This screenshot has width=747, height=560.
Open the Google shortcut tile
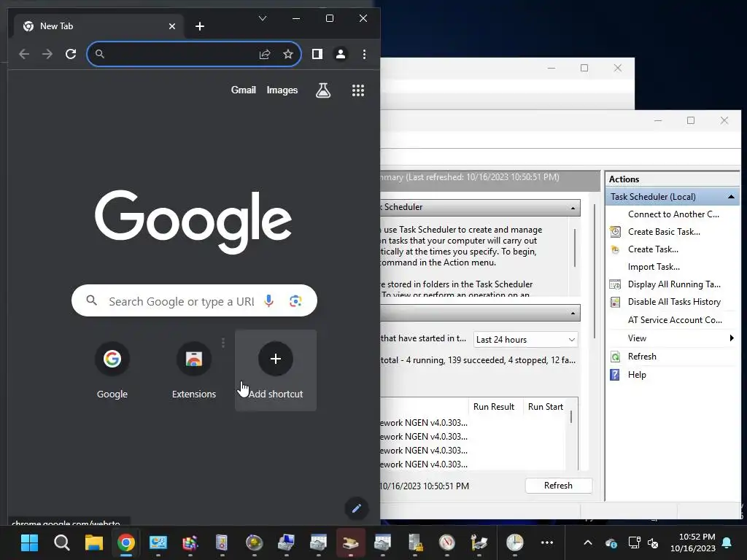pos(112,370)
